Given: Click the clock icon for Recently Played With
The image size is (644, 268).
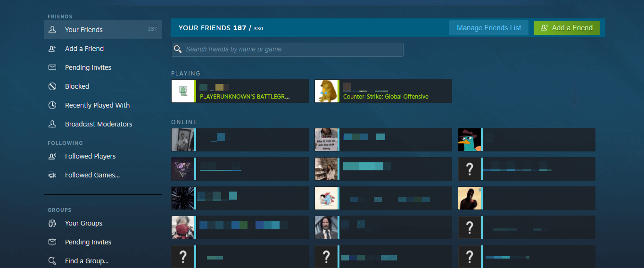Looking at the screenshot, I should coord(52,105).
